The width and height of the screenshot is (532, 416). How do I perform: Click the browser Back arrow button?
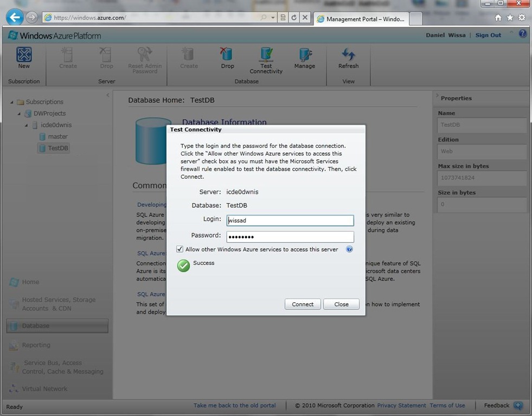pyautogui.click(x=15, y=17)
